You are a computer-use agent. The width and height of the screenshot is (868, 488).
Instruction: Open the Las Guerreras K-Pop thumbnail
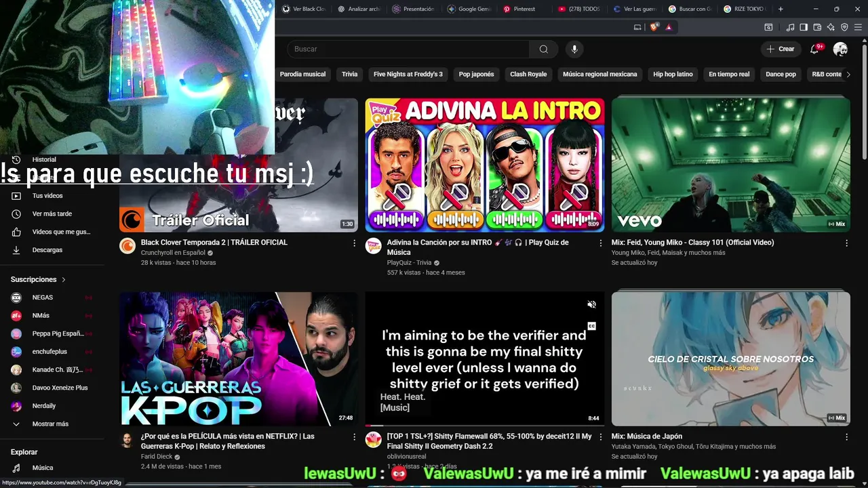(238, 359)
